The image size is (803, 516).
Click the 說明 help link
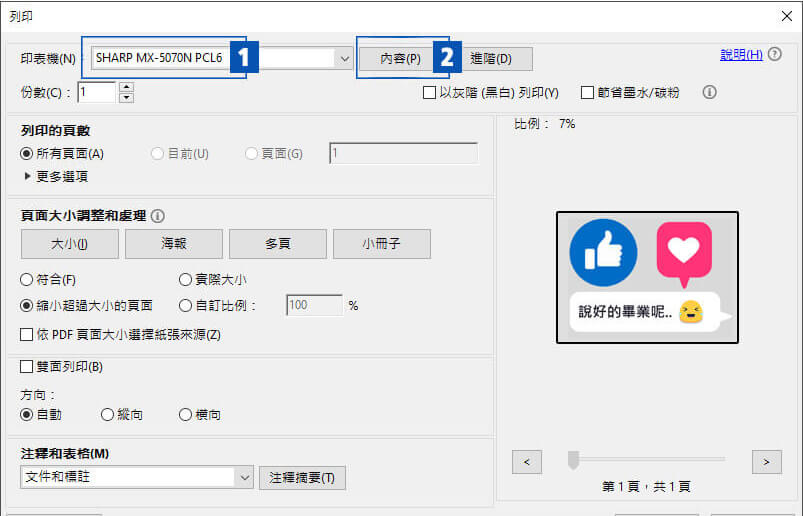(x=741, y=55)
